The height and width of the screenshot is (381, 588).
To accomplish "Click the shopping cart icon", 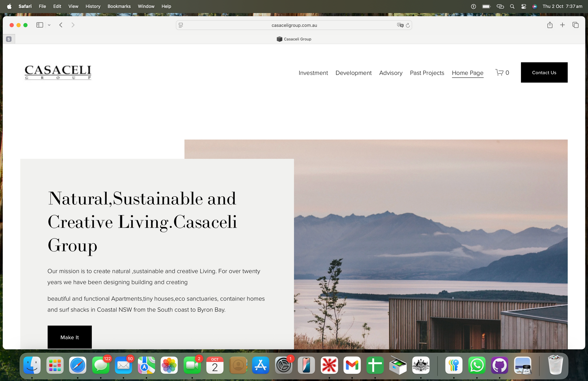I will (499, 73).
